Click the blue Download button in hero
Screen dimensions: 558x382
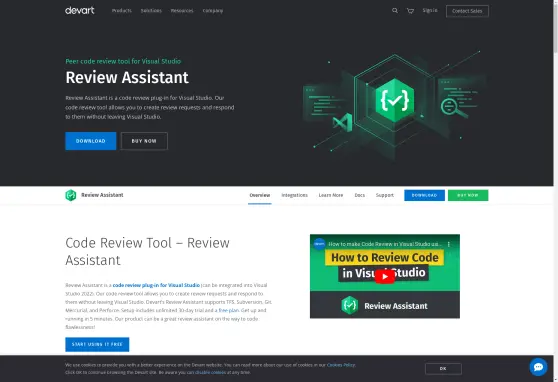pos(91,141)
